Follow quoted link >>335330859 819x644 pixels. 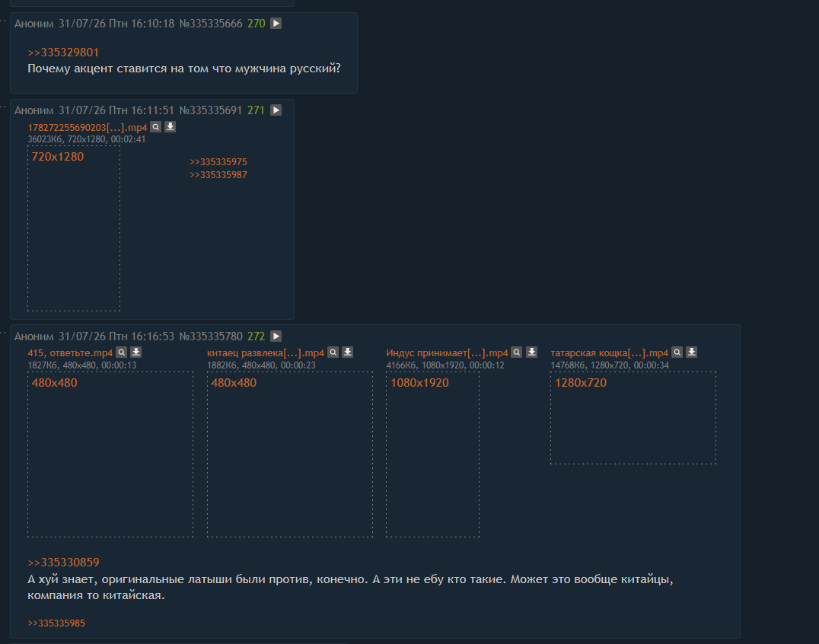coord(63,563)
